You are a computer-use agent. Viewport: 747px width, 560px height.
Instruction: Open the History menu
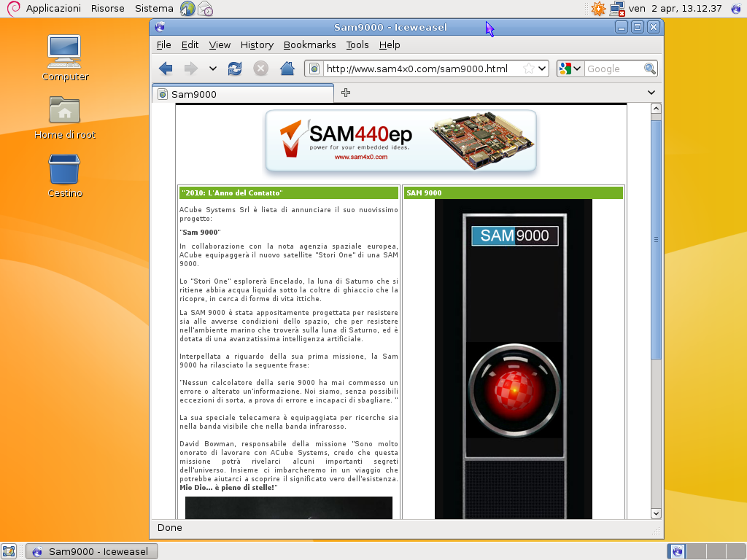click(257, 44)
